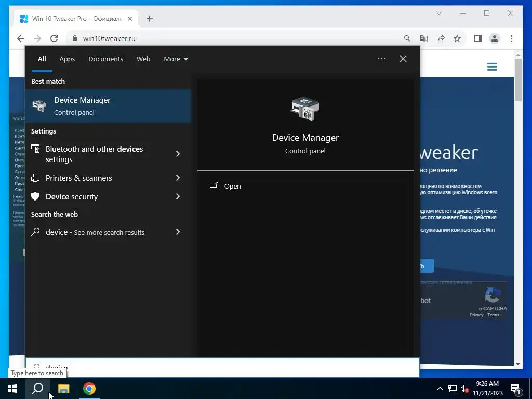Click the Device security shield icon

click(x=35, y=196)
